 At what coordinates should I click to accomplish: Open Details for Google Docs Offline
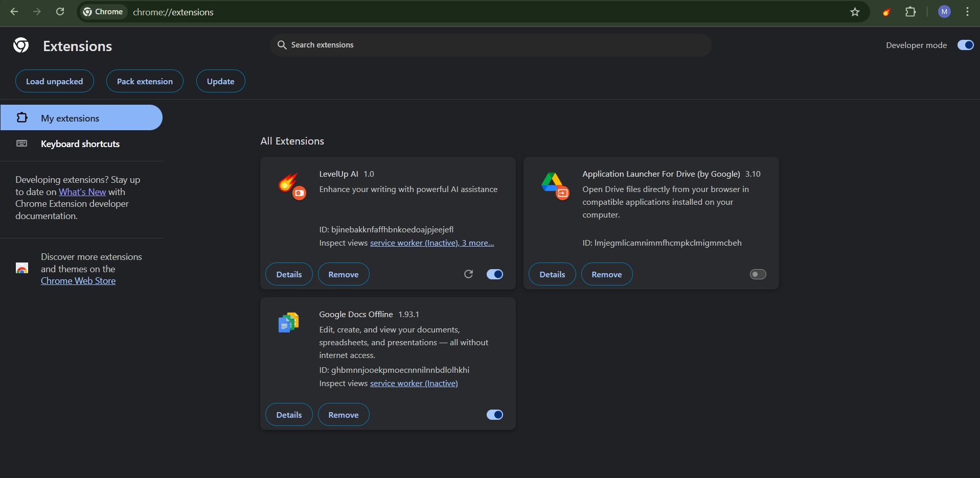pos(289,415)
